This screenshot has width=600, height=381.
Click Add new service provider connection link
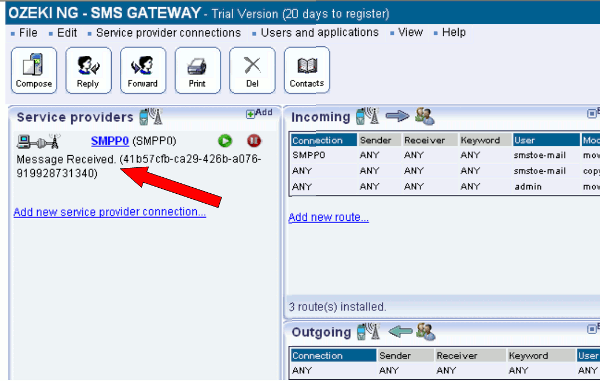coord(110,212)
